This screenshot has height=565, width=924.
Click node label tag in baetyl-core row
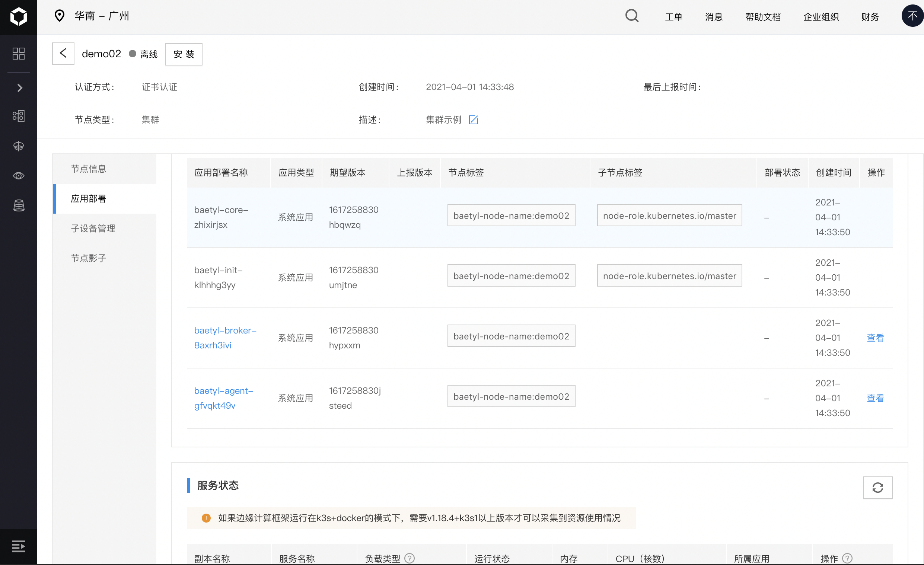511,215
